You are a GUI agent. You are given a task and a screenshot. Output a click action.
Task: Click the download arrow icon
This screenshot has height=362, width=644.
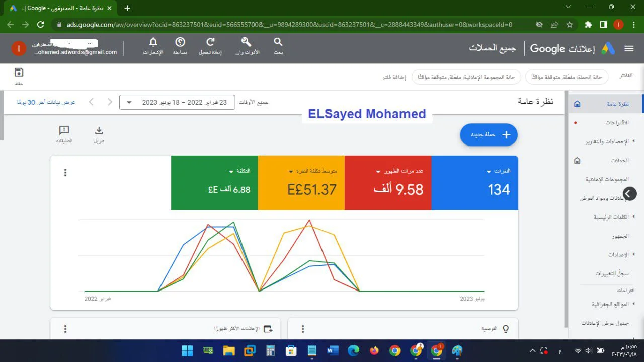[x=99, y=131]
